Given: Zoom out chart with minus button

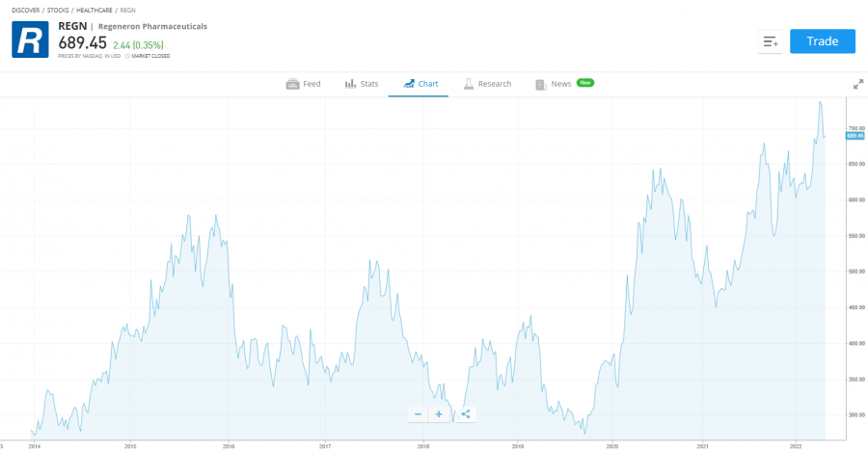Looking at the screenshot, I should point(418,414).
